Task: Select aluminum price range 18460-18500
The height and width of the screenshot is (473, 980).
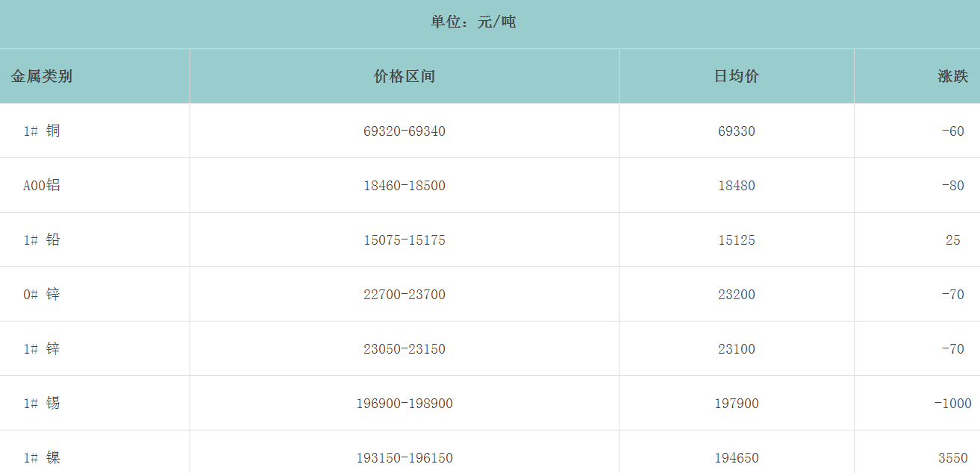Action: 404,186
